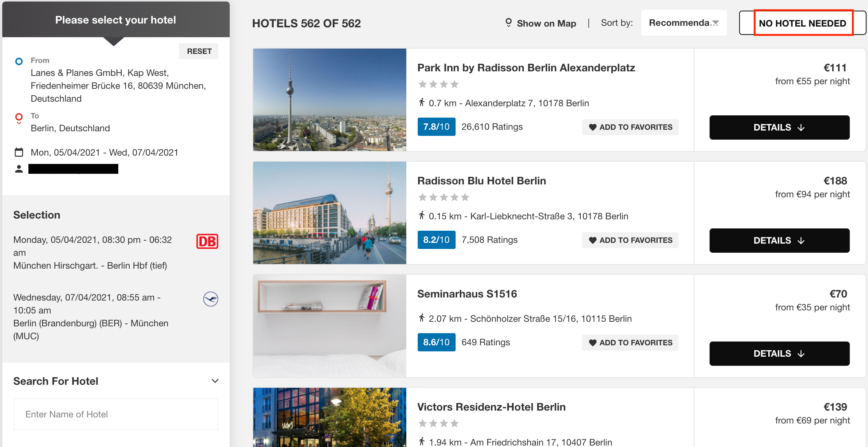Collapse the Search For Hotel section
The width and height of the screenshot is (868, 447).
(215, 381)
